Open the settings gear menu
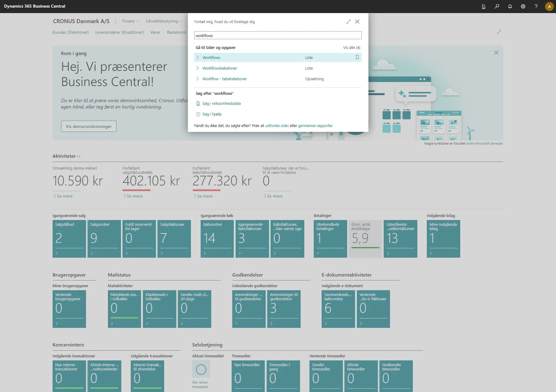Screen dimensions: 556x392 coord(523,6)
